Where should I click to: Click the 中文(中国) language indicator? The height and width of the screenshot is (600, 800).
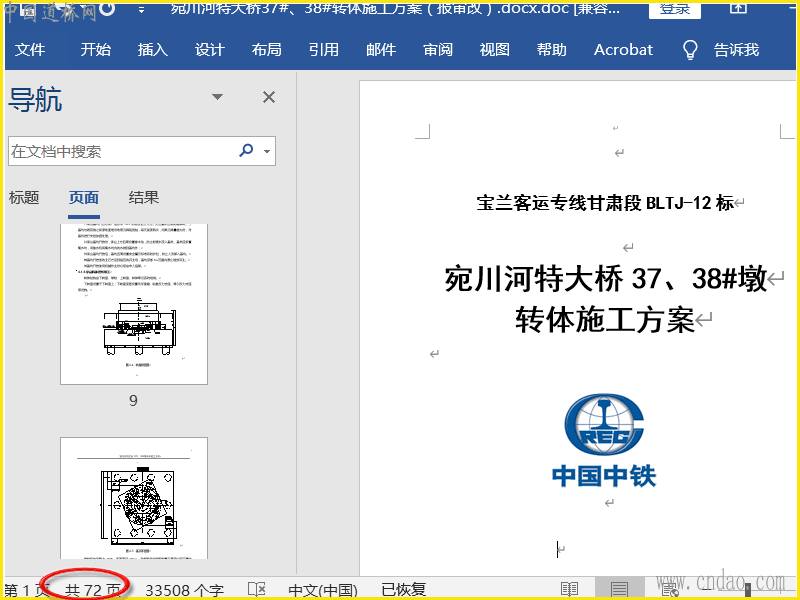(322, 590)
